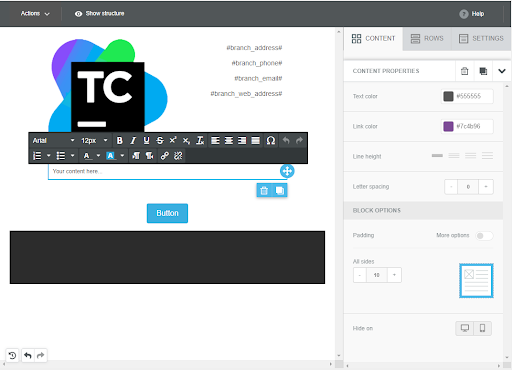Screen dimensions: 512x370
Task: Clear text formatting
Action: [x=200, y=141]
